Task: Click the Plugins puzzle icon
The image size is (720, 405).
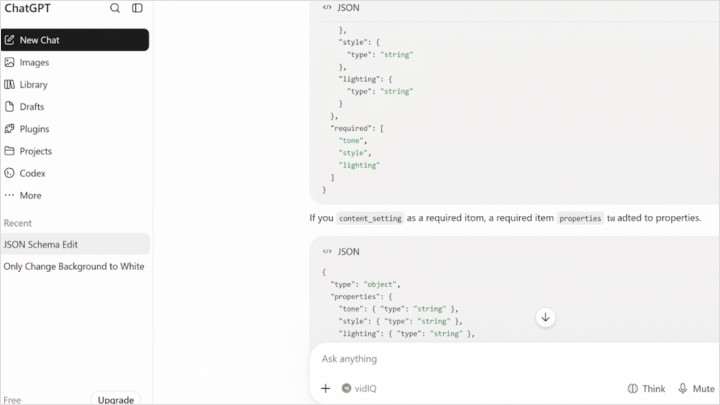Action: tap(10, 129)
